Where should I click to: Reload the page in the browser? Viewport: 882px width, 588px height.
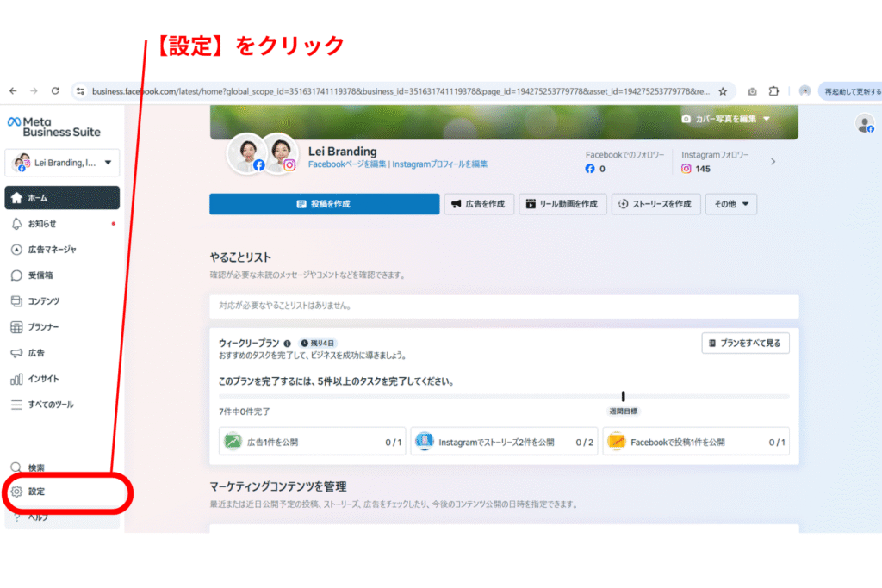coord(55,90)
